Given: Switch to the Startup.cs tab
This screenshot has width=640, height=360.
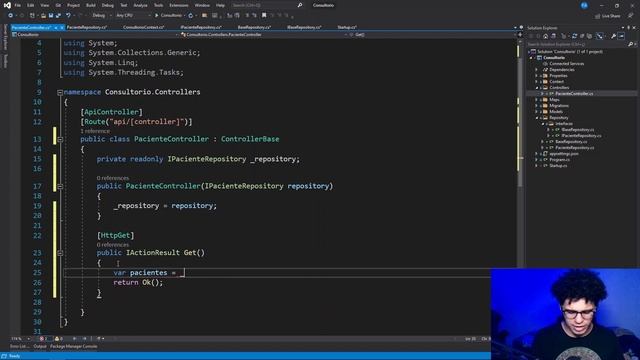Looking at the screenshot, I should pyautogui.click(x=347, y=27).
